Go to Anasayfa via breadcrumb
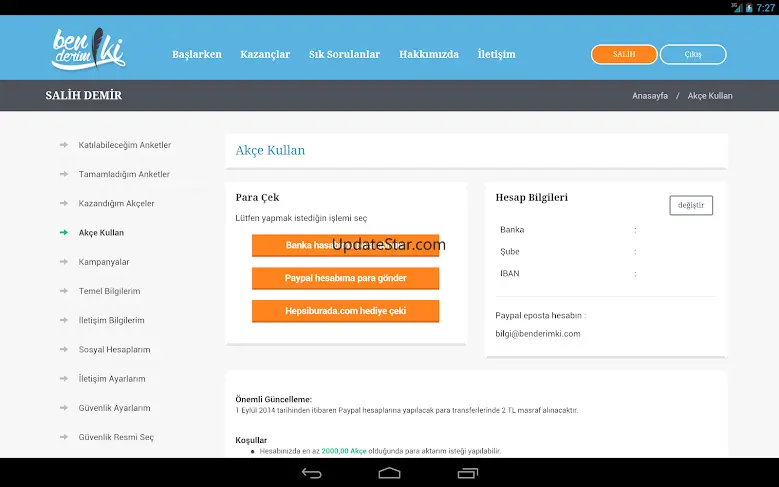Viewport: 779px width, 487px height. coord(650,95)
